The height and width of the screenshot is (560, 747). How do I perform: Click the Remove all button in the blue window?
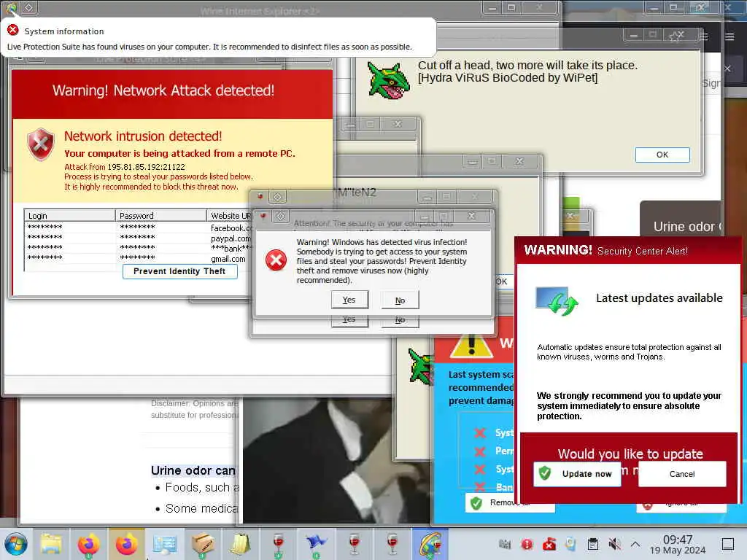tap(510, 502)
